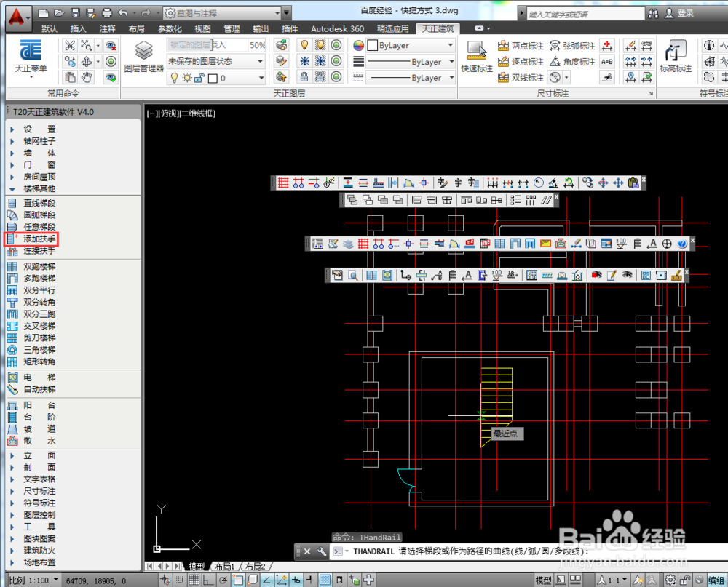The height and width of the screenshot is (587, 728).
Task: Switch to the 注释 ribbon tab
Action: (107, 29)
